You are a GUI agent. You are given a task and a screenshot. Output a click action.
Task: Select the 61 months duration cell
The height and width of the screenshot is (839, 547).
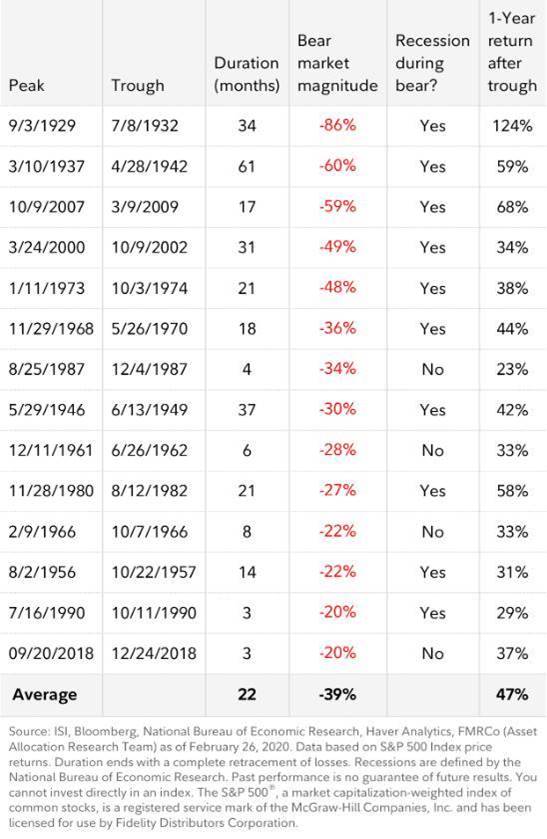coord(246,166)
